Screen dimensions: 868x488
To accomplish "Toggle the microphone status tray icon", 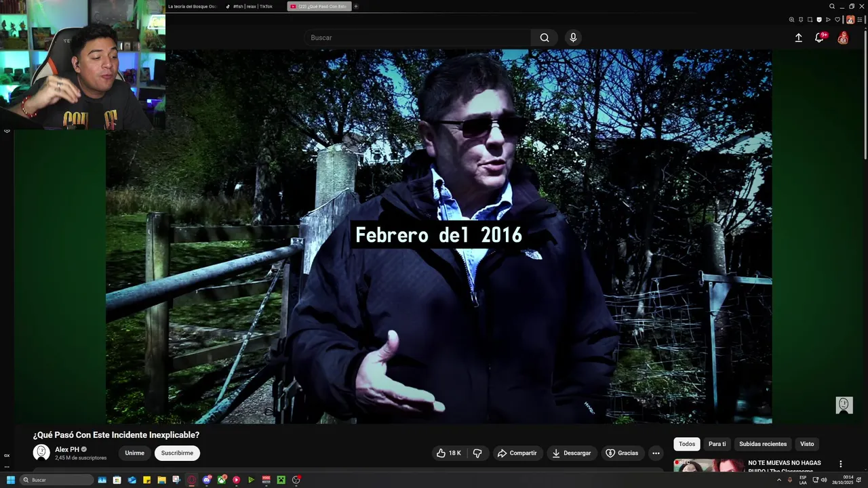I will pos(790,480).
